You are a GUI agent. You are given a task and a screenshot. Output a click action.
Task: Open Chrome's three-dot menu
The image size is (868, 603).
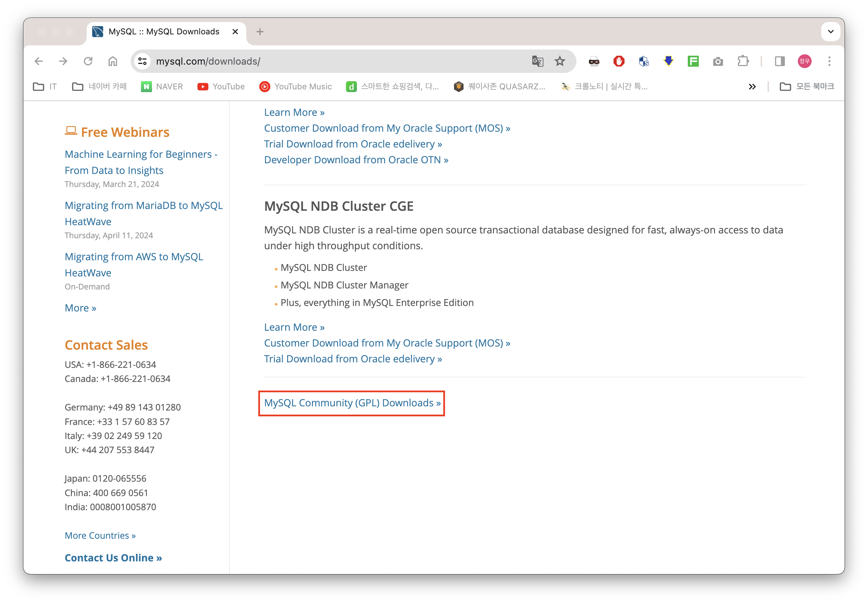829,61
